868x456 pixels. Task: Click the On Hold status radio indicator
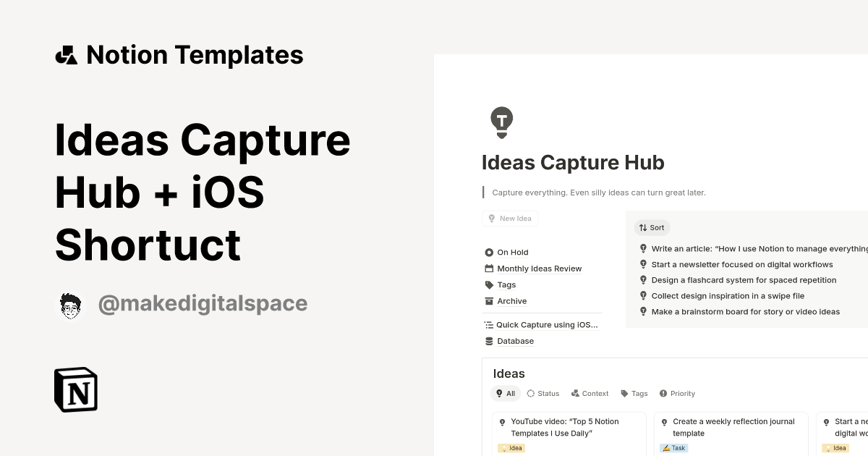pos(488,252)
